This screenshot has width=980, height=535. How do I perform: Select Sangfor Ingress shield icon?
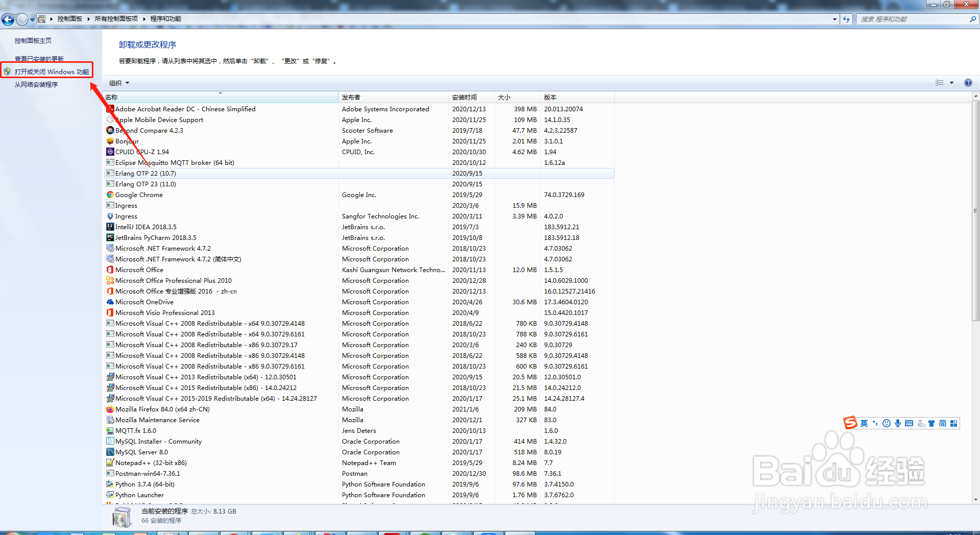click(110, 216)
